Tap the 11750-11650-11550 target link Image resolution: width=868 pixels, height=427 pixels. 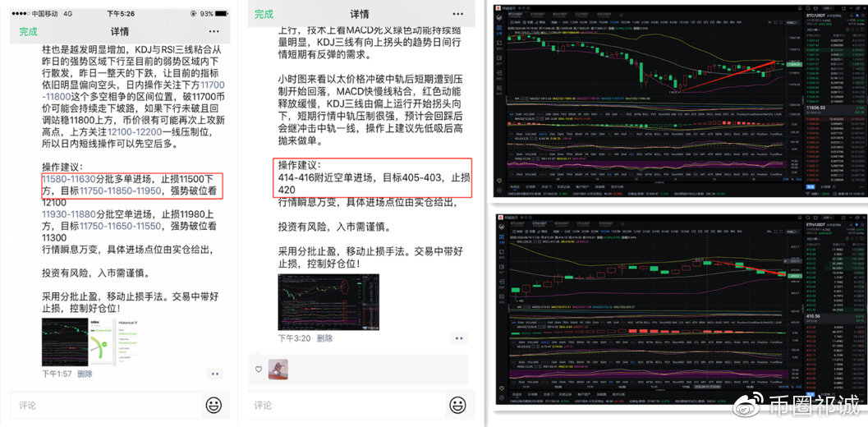click(120, 226)
